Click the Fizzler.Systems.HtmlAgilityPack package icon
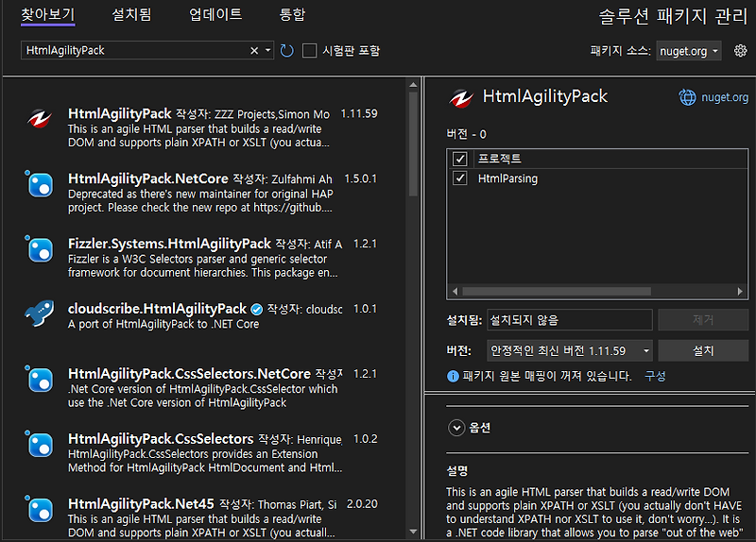This screenshot has width=756, height=542. [39, 249]
